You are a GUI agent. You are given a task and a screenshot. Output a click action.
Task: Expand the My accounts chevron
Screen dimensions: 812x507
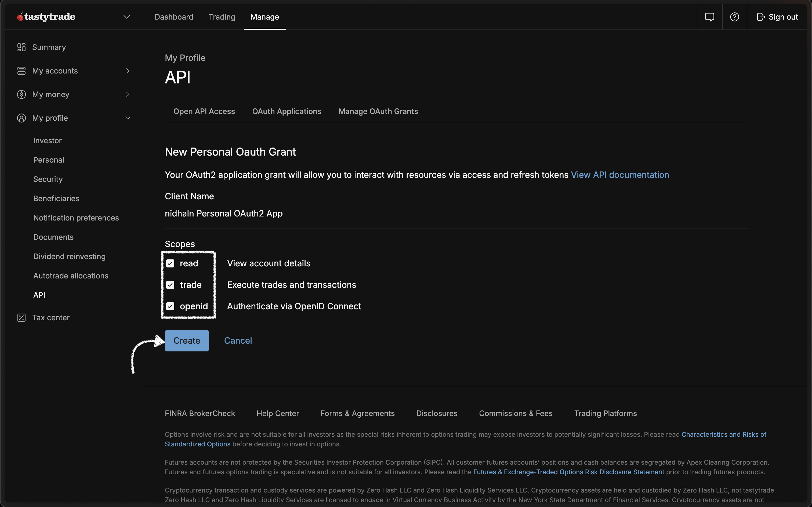tap(128, 71)
